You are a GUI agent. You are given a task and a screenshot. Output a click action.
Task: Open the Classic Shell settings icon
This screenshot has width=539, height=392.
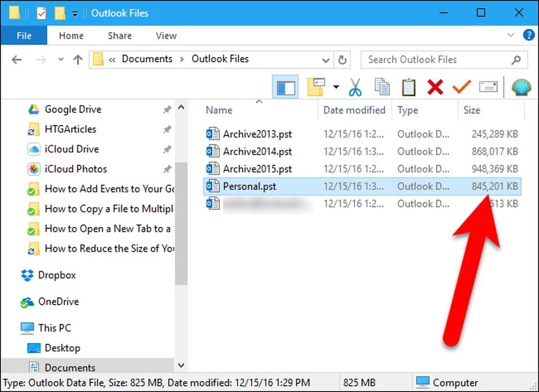point(521,87)
